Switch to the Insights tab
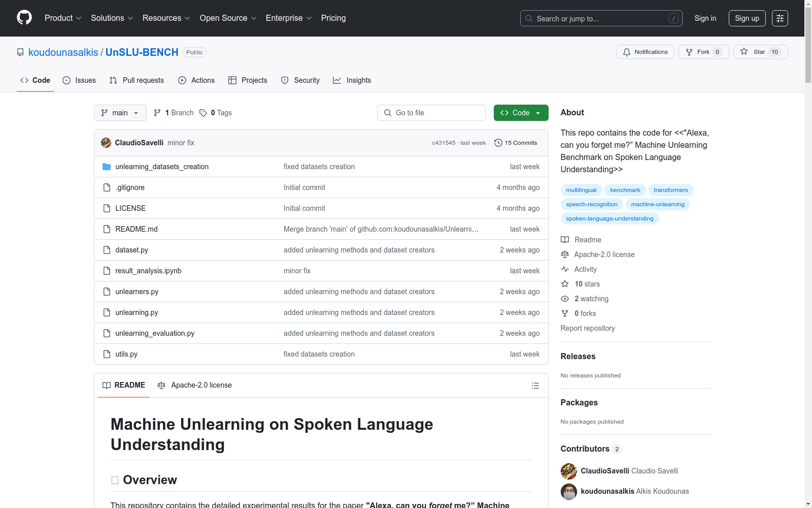This screenshot has width=812, height=508. [352, 80]
